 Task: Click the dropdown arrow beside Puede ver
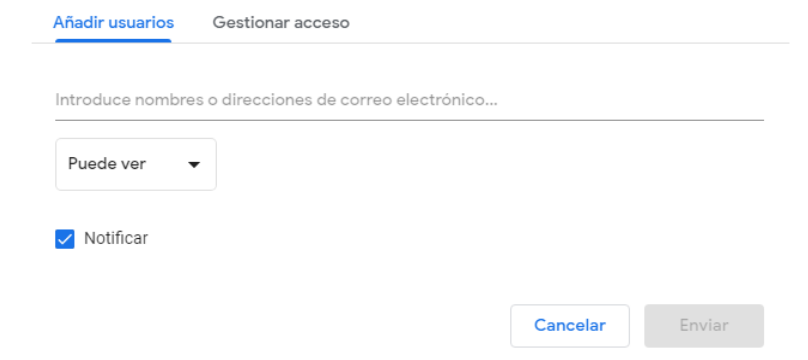pos(194,165)
